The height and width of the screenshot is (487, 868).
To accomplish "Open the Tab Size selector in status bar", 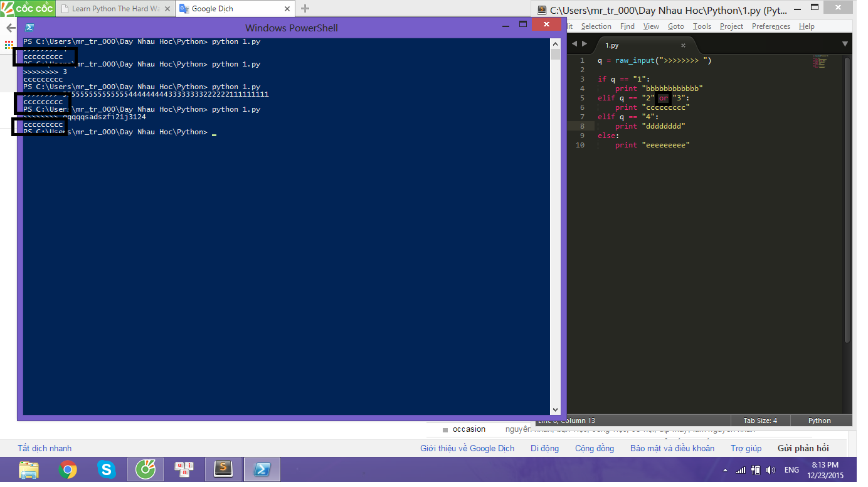I will [x=760, y=420].
